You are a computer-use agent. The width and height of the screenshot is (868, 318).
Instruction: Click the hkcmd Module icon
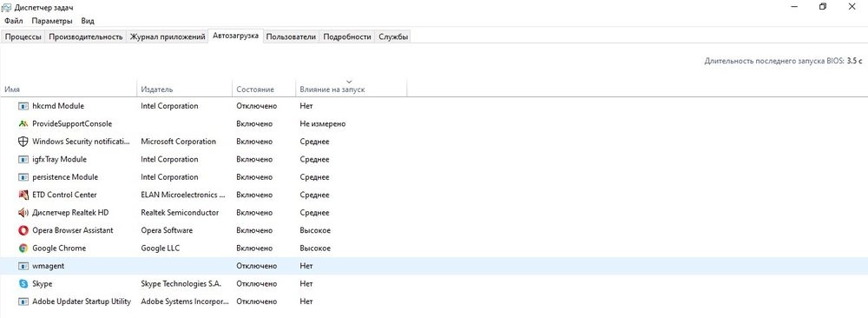[23, 106]
